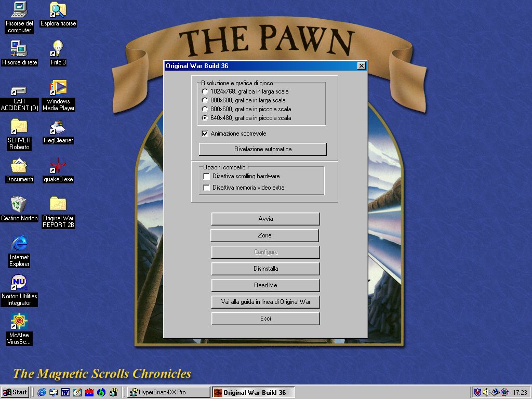The height and width of the screenshot is (399, 532).
Task: Select 800x600 grafica in larga scala
Action: (244, 100)
